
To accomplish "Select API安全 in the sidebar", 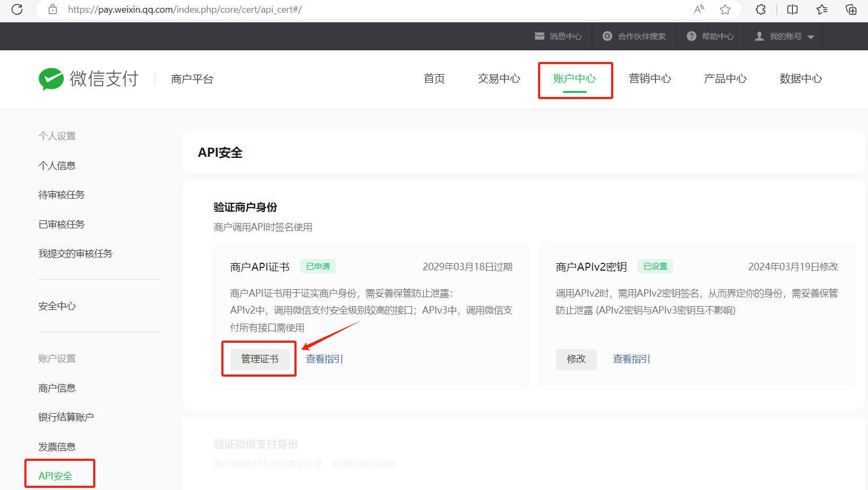I will coord(56,476).
